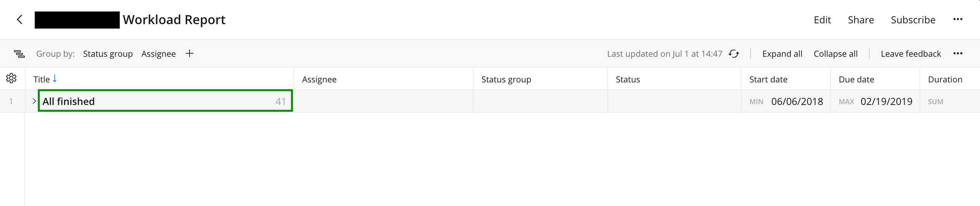Select the All finished row cell
Viewport: 980px width, 206px height.
click(x=165, y=101)
